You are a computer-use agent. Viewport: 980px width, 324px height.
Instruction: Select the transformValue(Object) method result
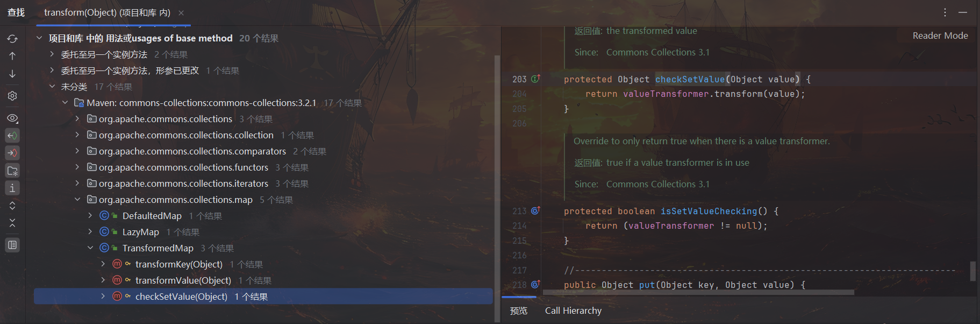pos(183,280)
